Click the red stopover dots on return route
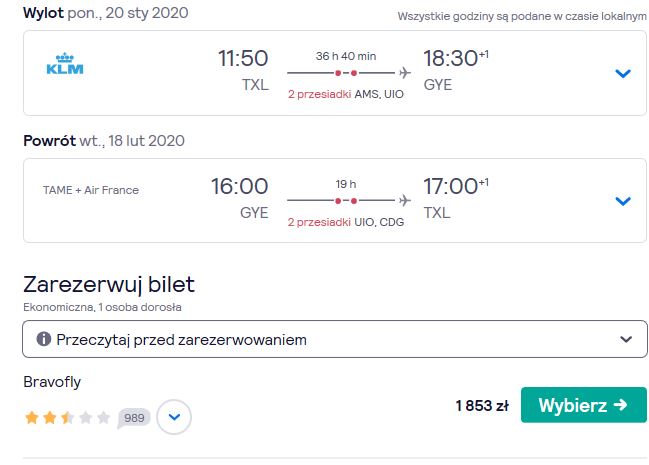The height and width of the screenshot is (465, 649). point(346,201)
